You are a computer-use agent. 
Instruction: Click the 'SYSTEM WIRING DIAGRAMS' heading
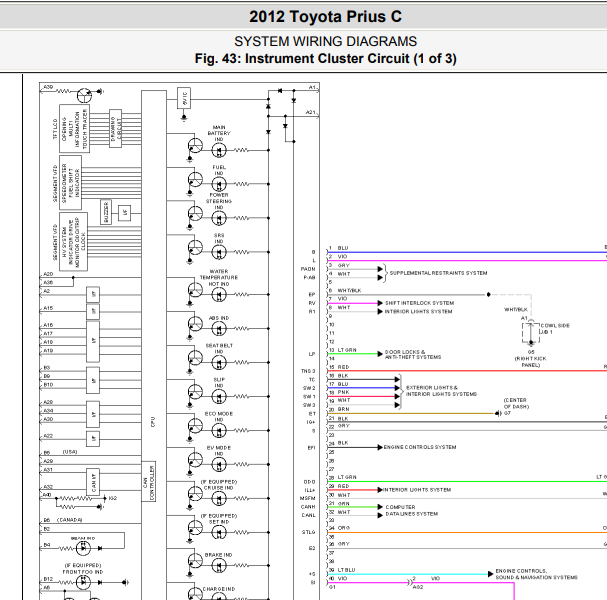click(325, 41)
